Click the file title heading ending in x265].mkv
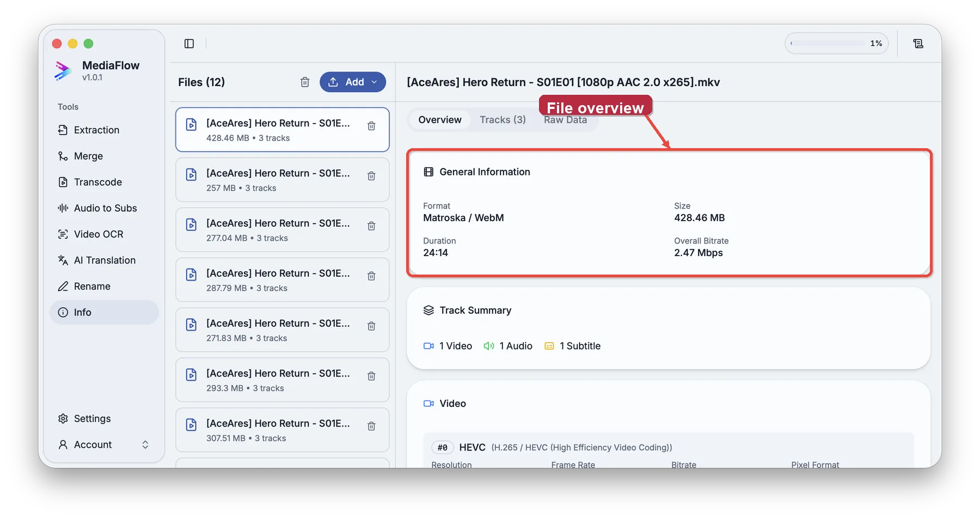Image resolution: width=980 pixels, height=517 pixels. click(563, 82)
